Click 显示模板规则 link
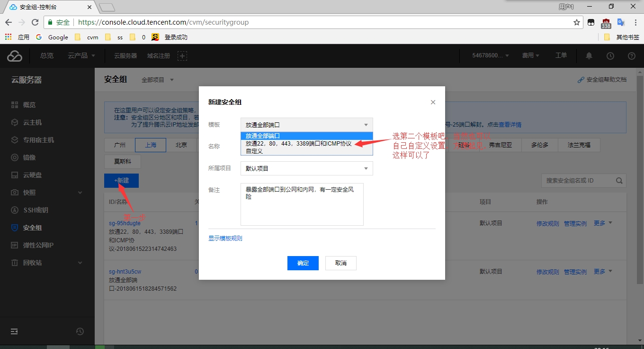Viewport: 644px width, 349px height. [225, 239]
